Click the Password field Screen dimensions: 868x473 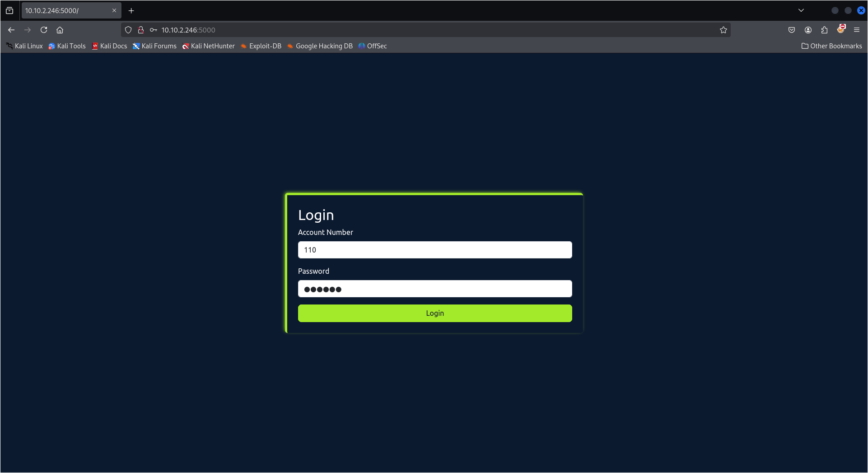pyautogui.click(x=435, y=289)
